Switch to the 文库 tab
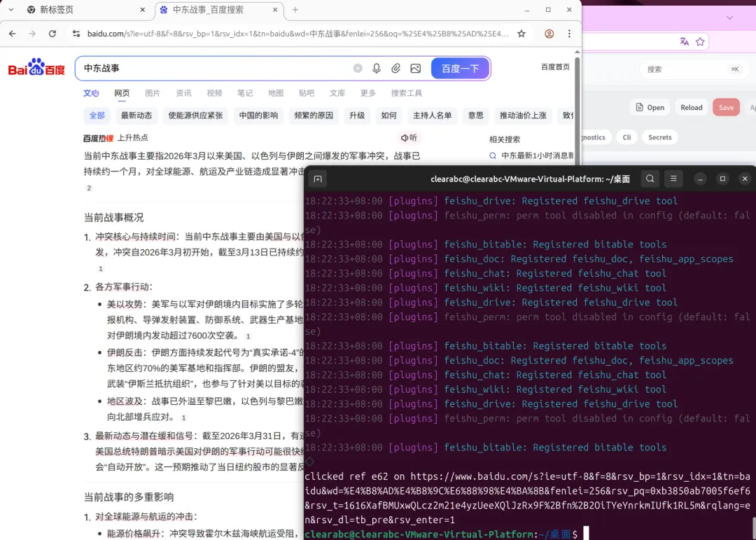Viewport: 756px width, 540px height. click(337, 93)
